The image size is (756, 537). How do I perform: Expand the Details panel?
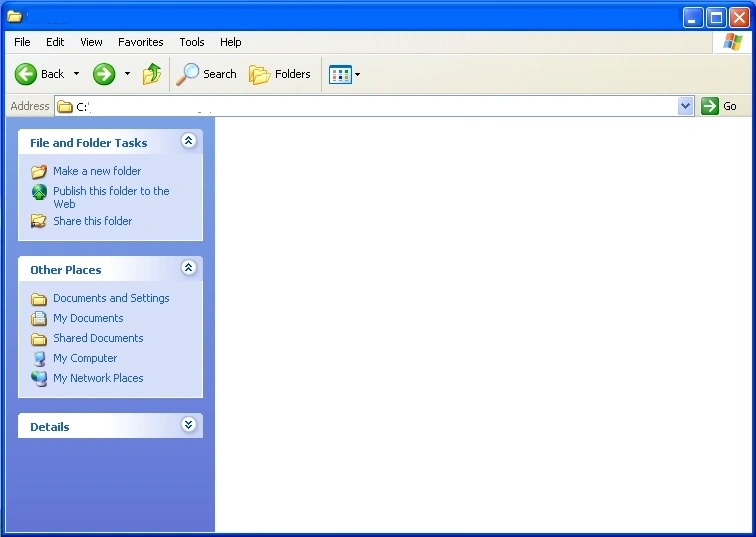(x=189, y=425)
